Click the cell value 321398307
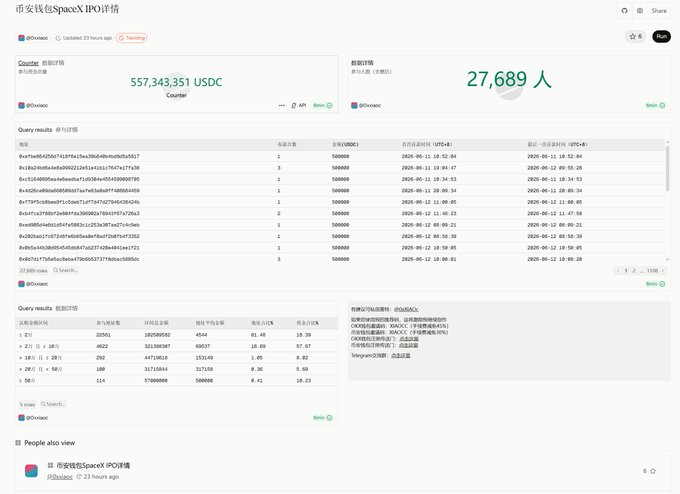This screenshot has width=680, height=494. click(x=157, y=347)
